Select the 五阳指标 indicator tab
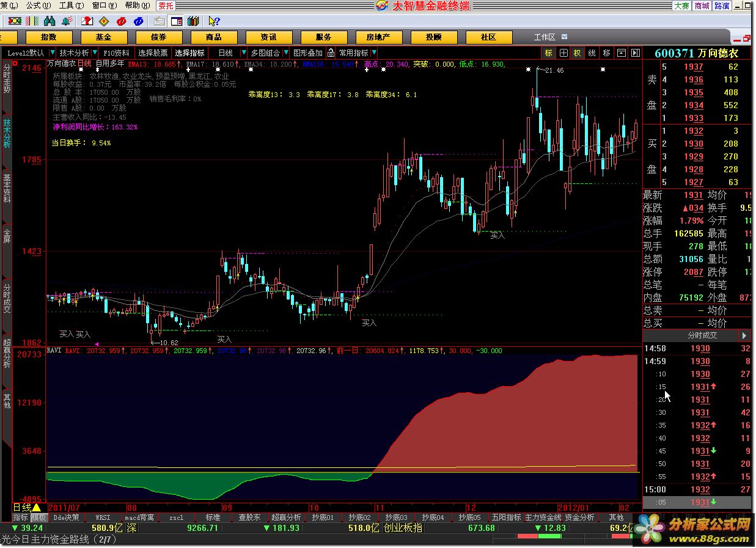 pos(506,517)
